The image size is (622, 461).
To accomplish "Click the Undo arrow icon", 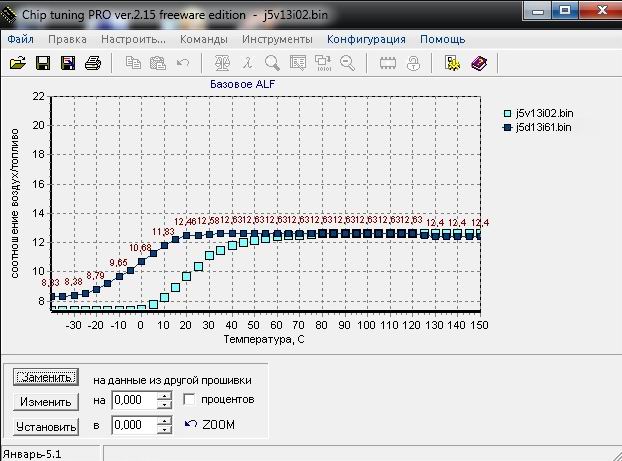I will [x=183, y=63].
